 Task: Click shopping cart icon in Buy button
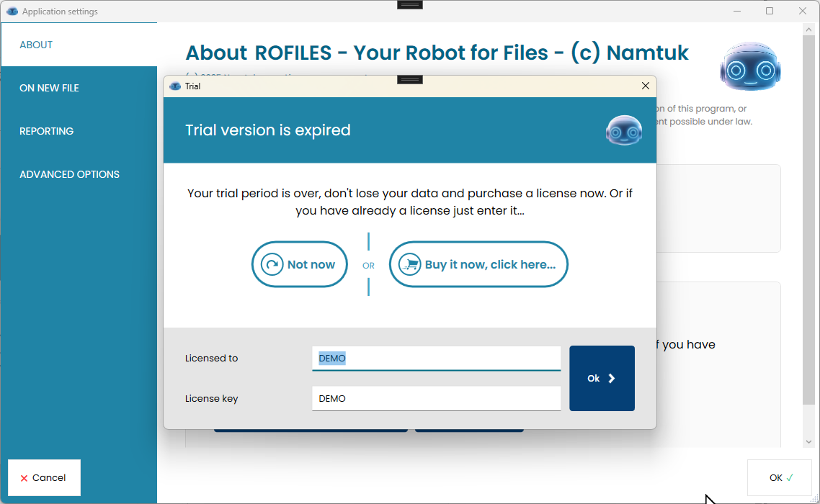point(409,264)
